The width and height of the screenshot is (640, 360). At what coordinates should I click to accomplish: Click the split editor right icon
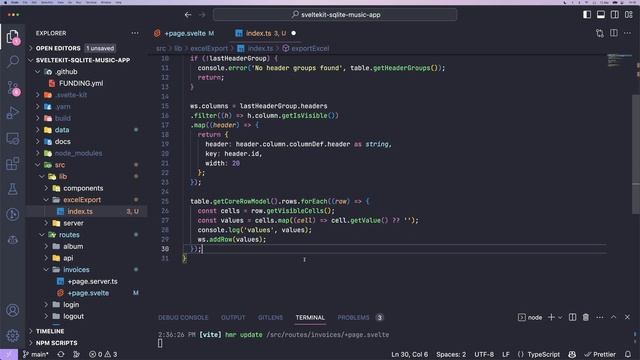pos(613,33)
